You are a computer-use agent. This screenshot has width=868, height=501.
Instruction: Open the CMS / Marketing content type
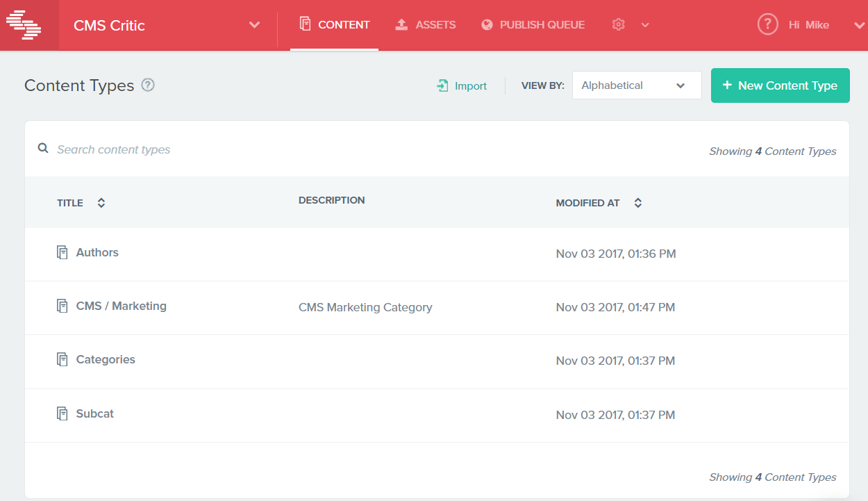click(120, 306)
